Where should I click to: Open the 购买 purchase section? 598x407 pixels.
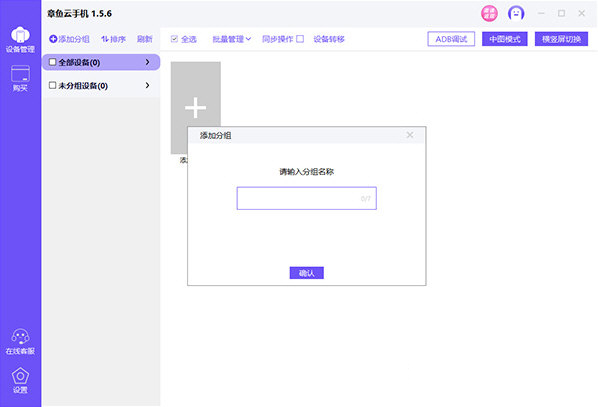point(20,78)
